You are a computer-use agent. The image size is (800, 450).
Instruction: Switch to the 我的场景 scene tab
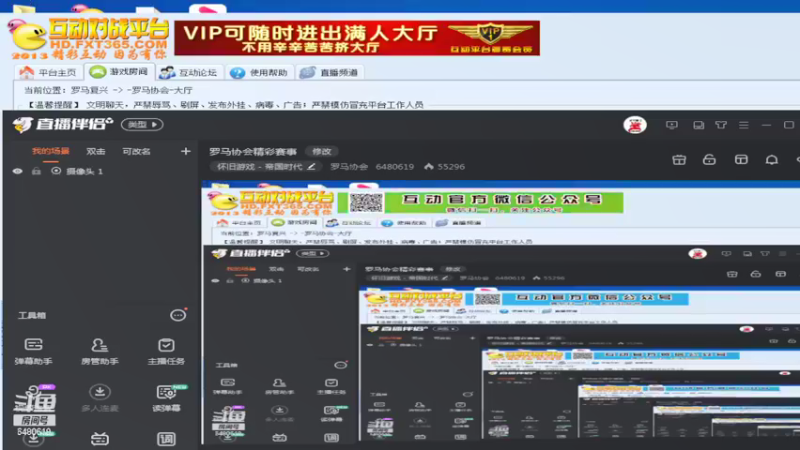click(x=51, y=151)
